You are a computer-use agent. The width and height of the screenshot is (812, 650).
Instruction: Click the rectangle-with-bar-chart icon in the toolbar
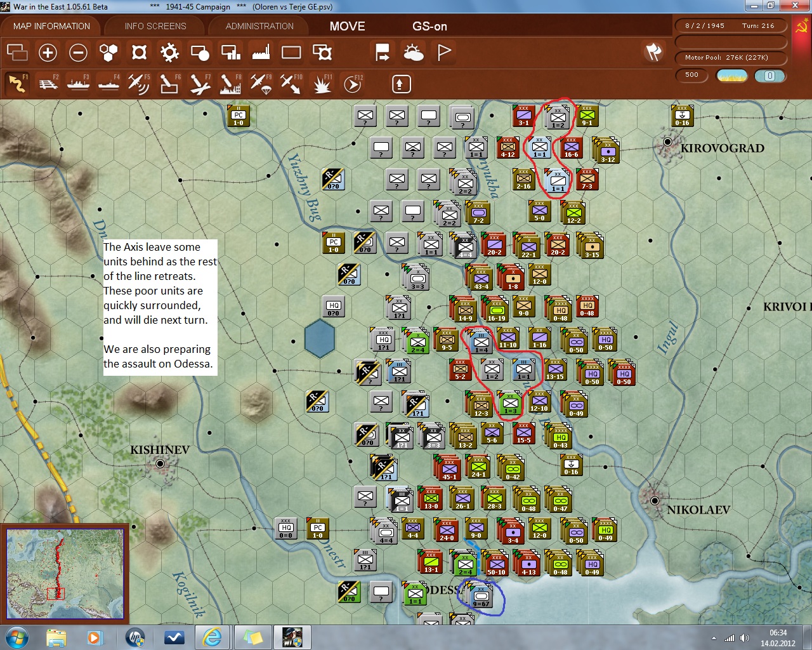[x=230, y=52]
